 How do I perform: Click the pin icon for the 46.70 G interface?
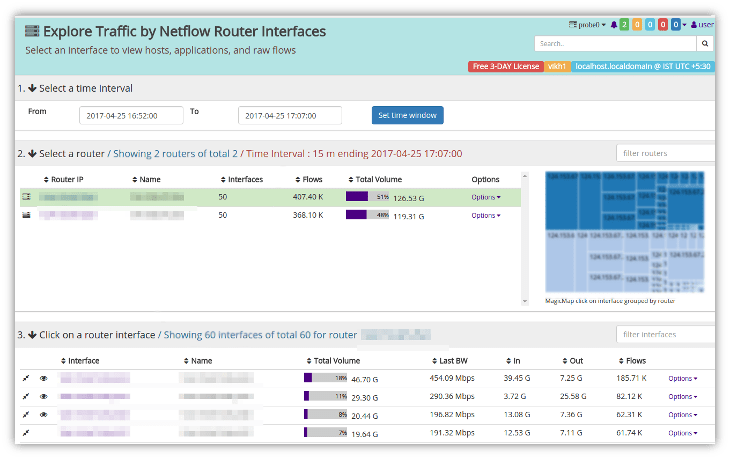pyautogui.click(x=26, y=378)
